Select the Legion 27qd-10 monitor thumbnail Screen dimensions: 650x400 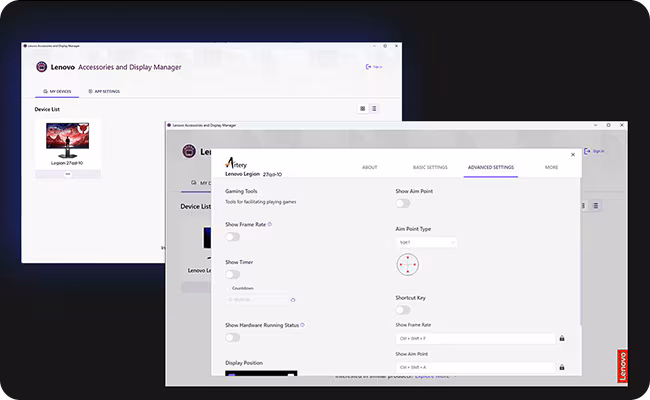tap(68, 141)
